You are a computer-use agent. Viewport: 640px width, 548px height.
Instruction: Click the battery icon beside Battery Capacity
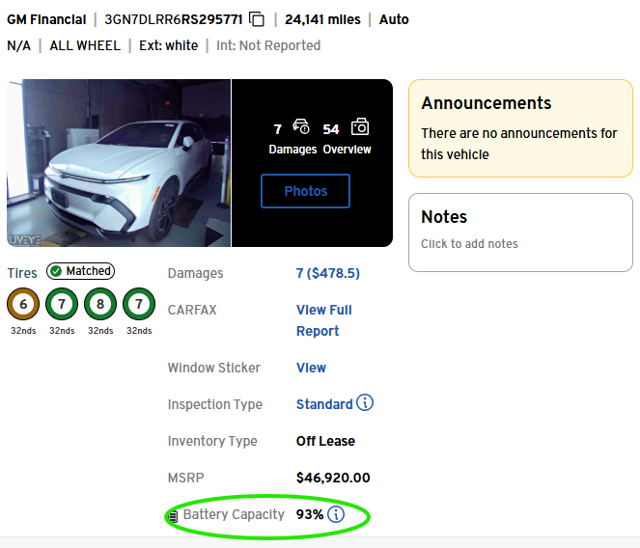[x=173, y=516]
